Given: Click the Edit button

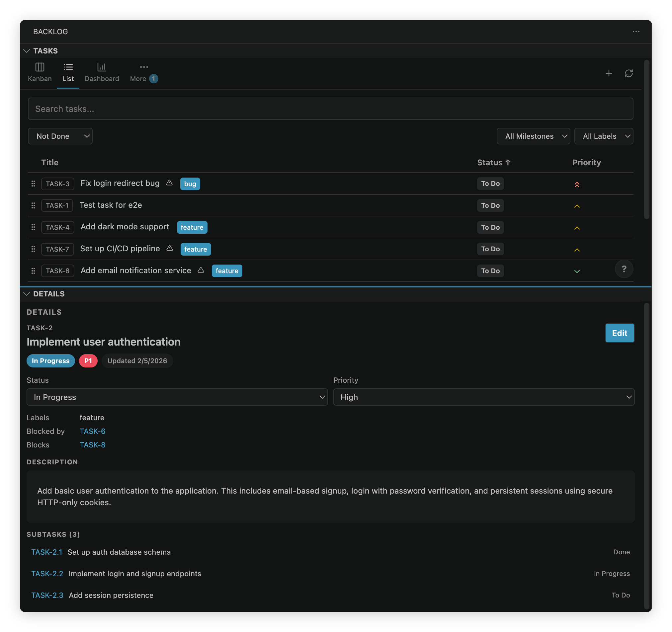Looking at the screenshot, I should click(619, 333).
